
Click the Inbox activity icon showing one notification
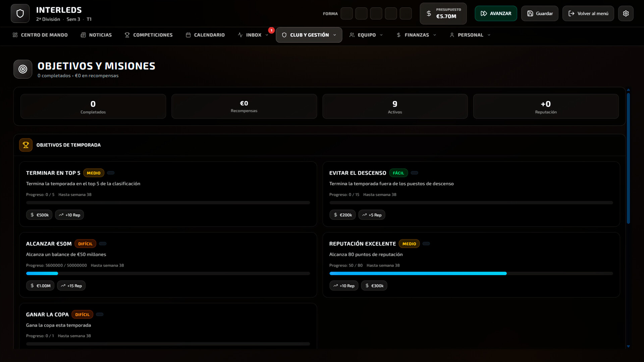240,35
